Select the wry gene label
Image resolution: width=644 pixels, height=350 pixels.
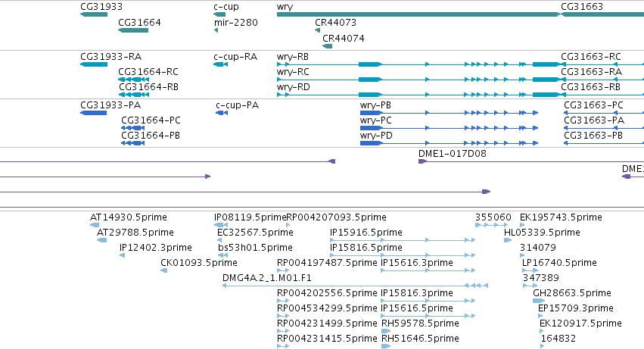tap(285, 7)
